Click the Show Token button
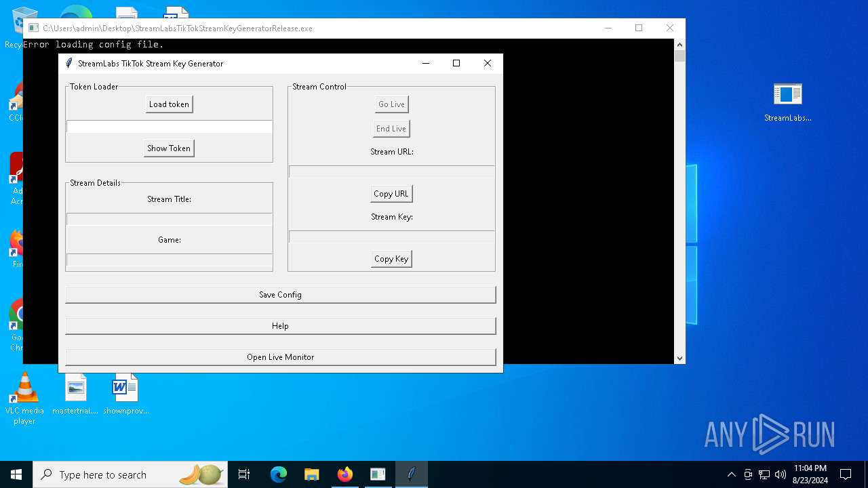This screenshot has height=488, width=868. [169, 148]
